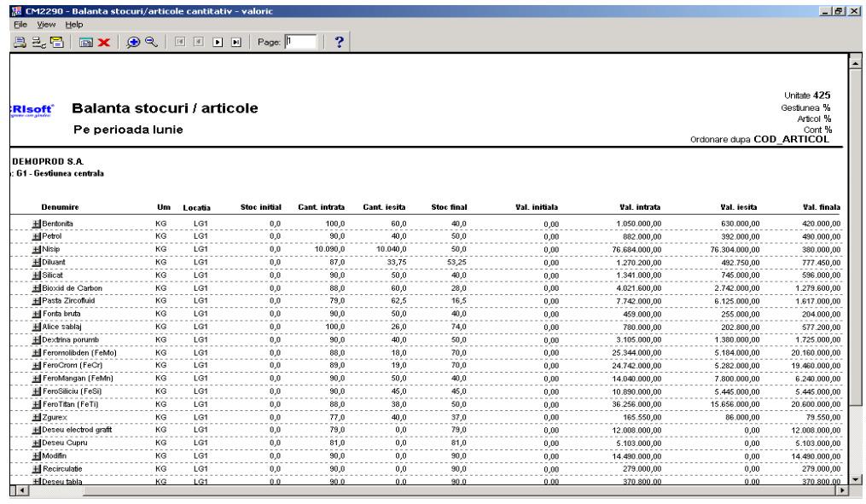Screen dimensions: 866x504
Task: Expand the Deseu Cupru row
Action: point(37,443)
